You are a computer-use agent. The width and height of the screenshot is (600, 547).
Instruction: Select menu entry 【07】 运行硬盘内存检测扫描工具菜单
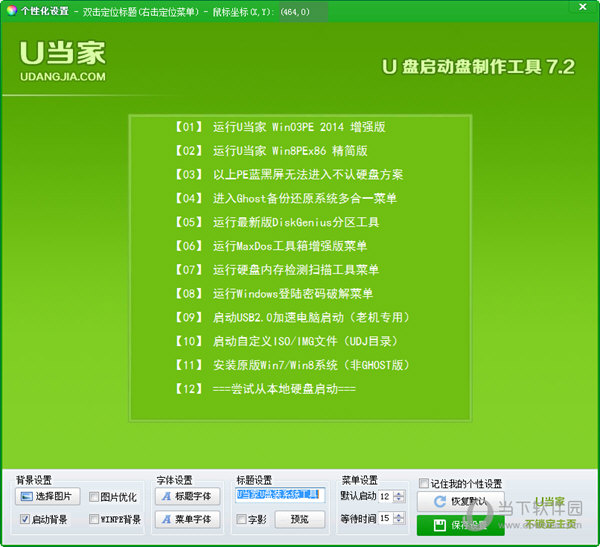(x=277, y=269)
